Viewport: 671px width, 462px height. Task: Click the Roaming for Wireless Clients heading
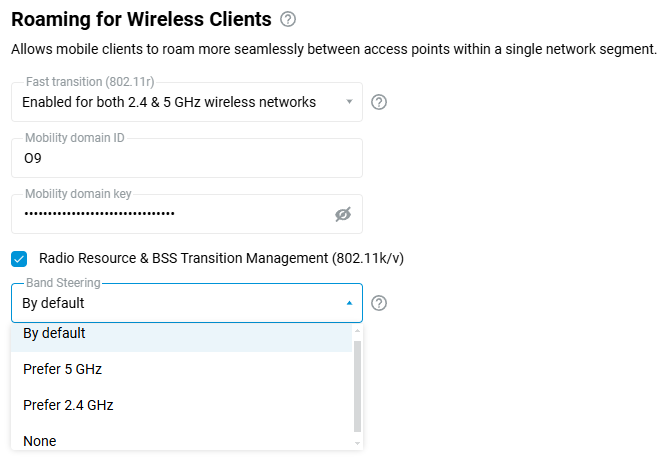pos(141,19)
